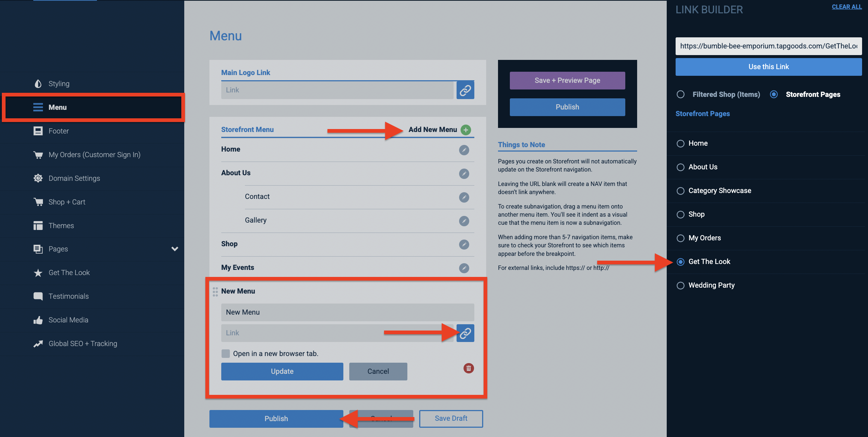Click the New Menu name input field
Viewport: 868px width, 437px height.
(x=348, y=312)
